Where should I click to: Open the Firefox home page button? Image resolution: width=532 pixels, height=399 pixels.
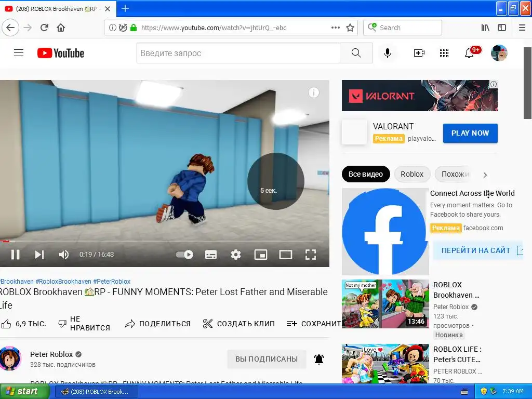pos(61,28)
